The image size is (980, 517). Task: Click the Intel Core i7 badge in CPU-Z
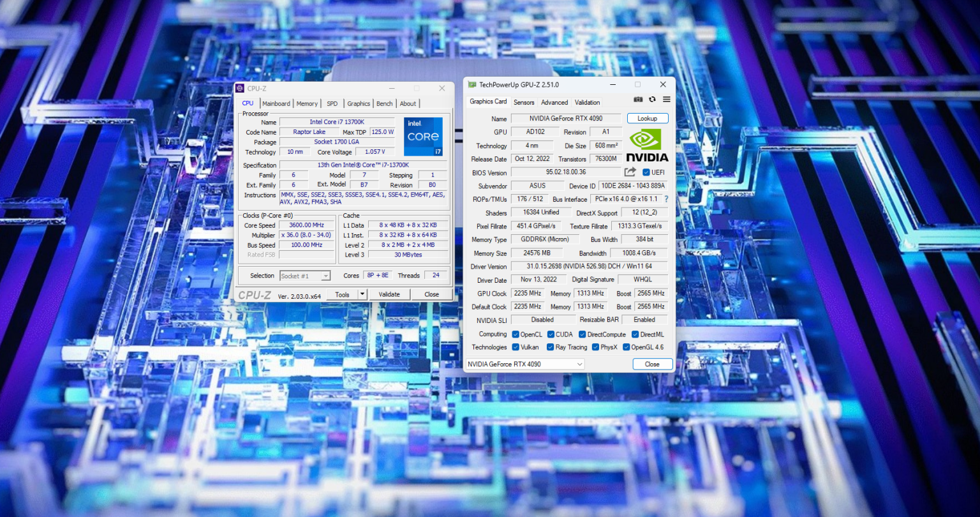[423, 137]
